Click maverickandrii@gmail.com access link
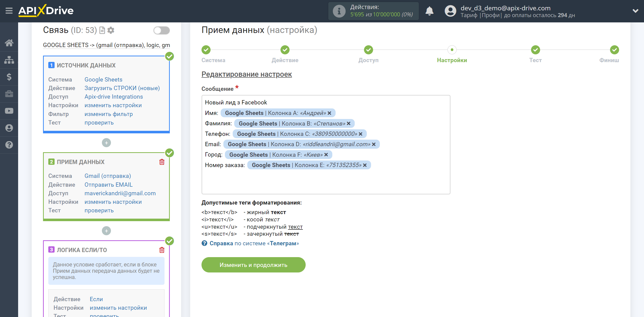The image size is (644, 317). 120,193
